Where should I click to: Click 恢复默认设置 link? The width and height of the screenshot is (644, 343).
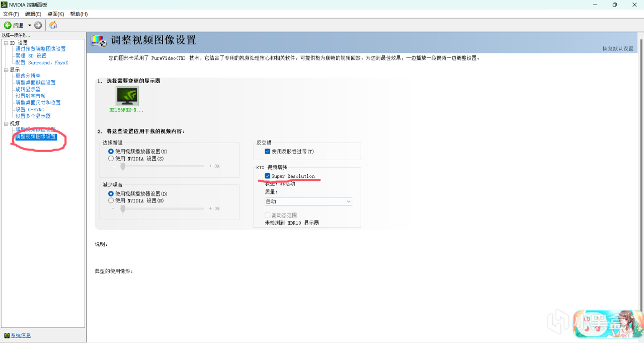[618, 48]
